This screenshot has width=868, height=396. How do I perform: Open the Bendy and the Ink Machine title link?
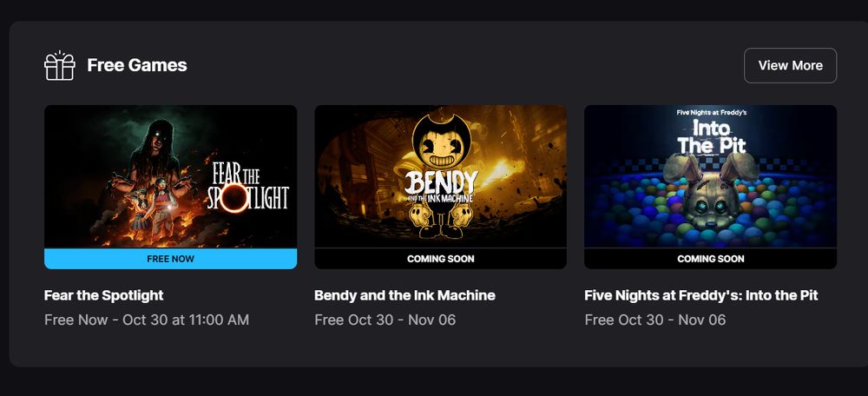(x=404, y=295)
